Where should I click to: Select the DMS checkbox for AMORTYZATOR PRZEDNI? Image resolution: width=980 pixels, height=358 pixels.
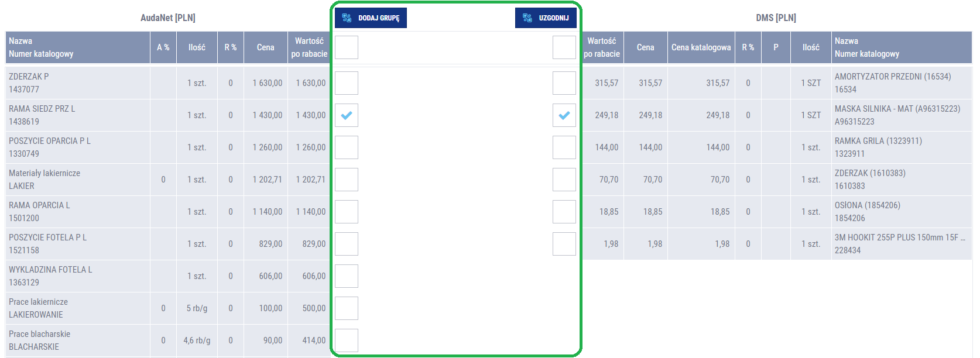coord(564,83)
